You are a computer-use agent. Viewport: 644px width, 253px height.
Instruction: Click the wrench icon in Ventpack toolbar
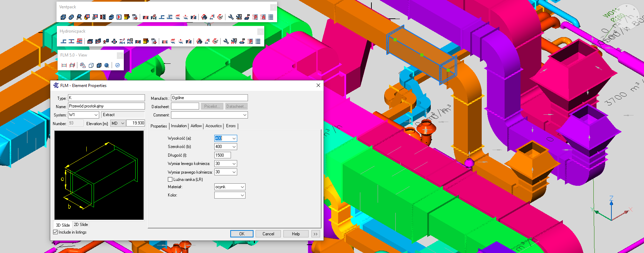[231, 17]
